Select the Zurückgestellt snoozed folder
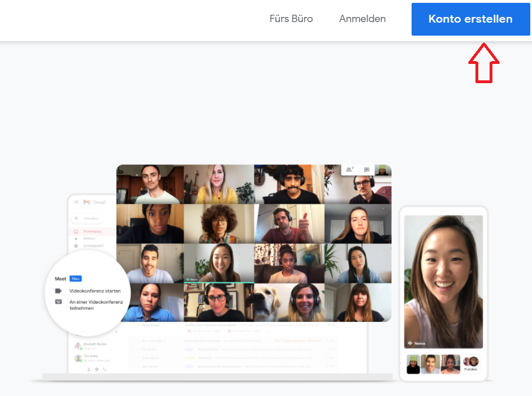 (x=93, y=246)
